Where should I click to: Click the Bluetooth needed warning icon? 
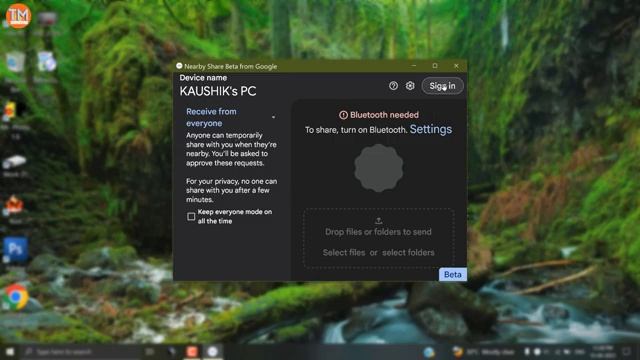click(x=343, y=115)
